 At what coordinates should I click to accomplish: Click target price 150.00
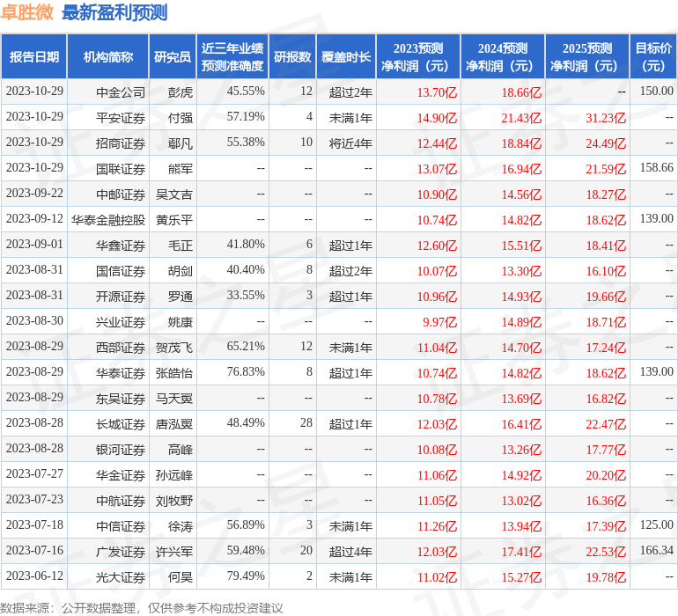(x=656, y=92)
